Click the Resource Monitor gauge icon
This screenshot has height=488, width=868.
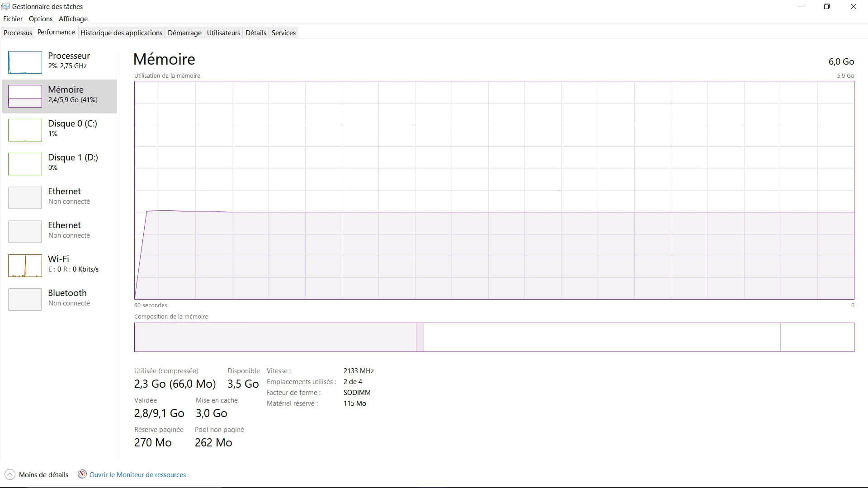point(82,474)
